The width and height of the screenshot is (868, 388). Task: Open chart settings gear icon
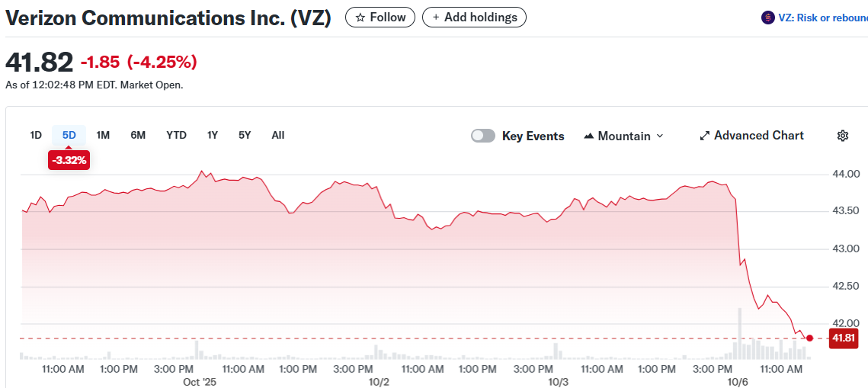coord(842,136)
